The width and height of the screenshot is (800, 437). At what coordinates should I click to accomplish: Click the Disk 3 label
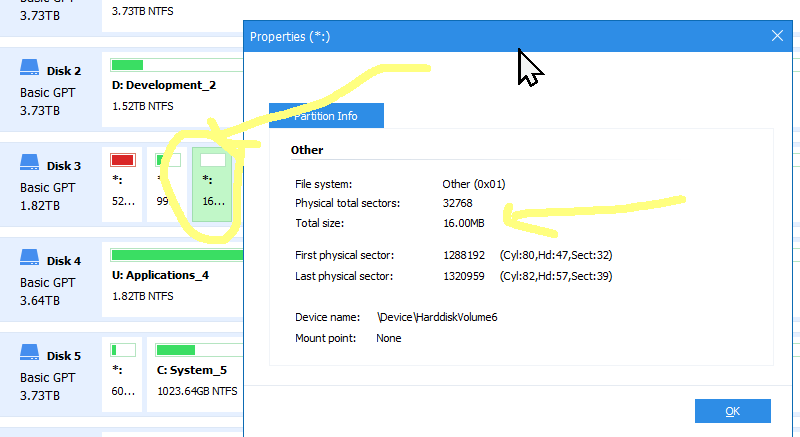click(64, 166)
